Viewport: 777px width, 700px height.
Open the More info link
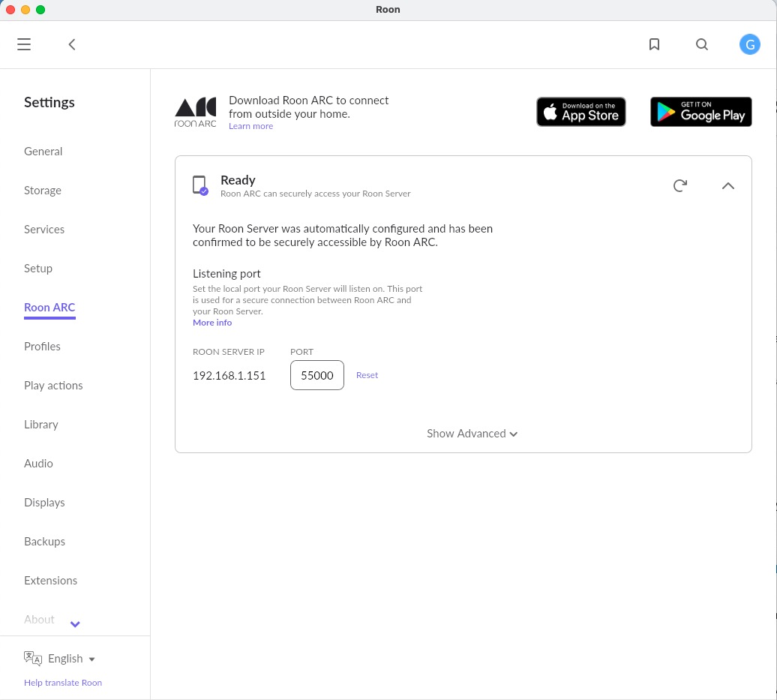pyautogui.click(x=212, y=323)
